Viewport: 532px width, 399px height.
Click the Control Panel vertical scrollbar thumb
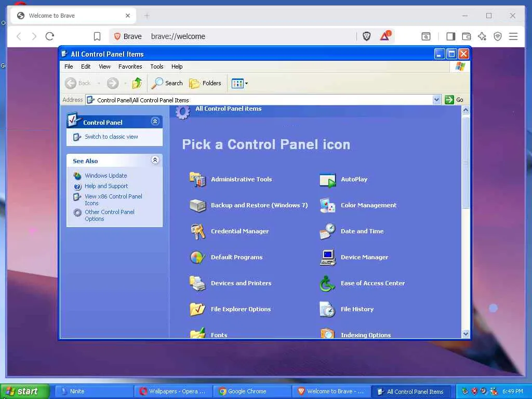point(466,163)
